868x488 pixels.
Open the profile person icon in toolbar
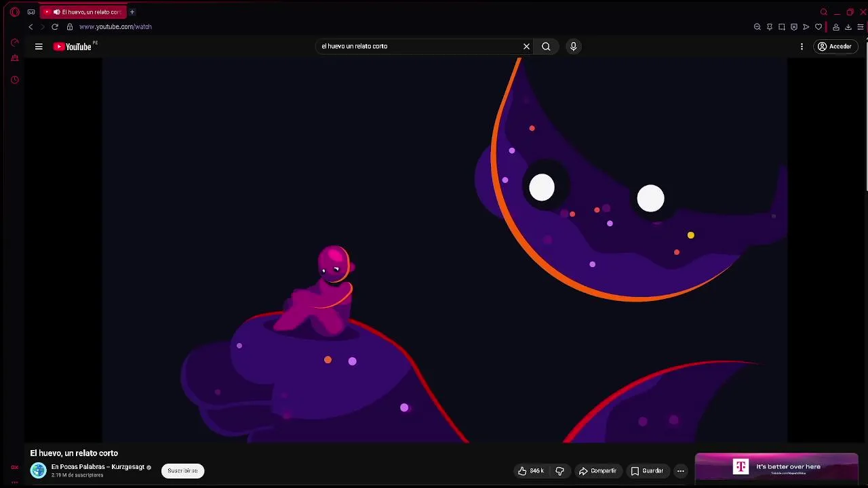tap(836, 27)
